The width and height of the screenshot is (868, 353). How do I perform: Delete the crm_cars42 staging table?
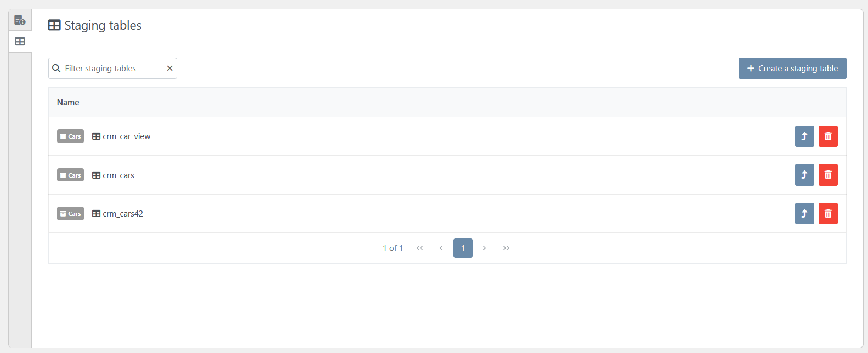pos(828,214)
